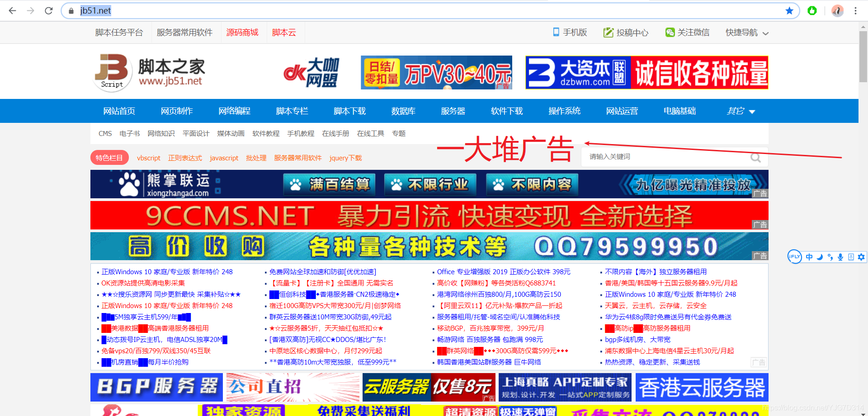
Task: Open Chrome's three-dot menu
Action: 855,10
